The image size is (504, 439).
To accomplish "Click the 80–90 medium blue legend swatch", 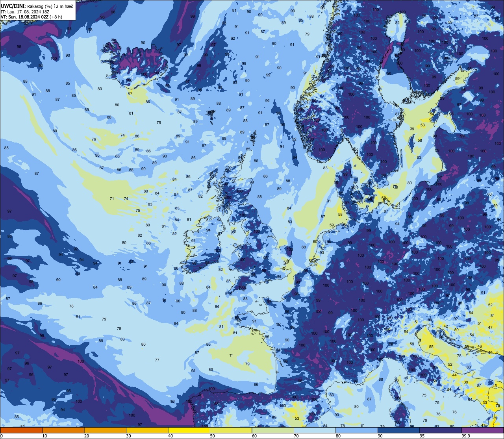I will (x=357, y=430).
